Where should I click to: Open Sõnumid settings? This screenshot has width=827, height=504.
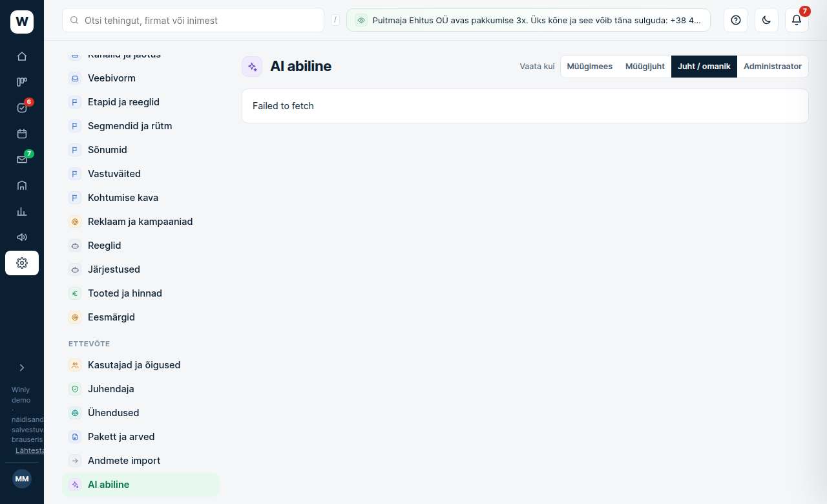[x=141, y=150]
